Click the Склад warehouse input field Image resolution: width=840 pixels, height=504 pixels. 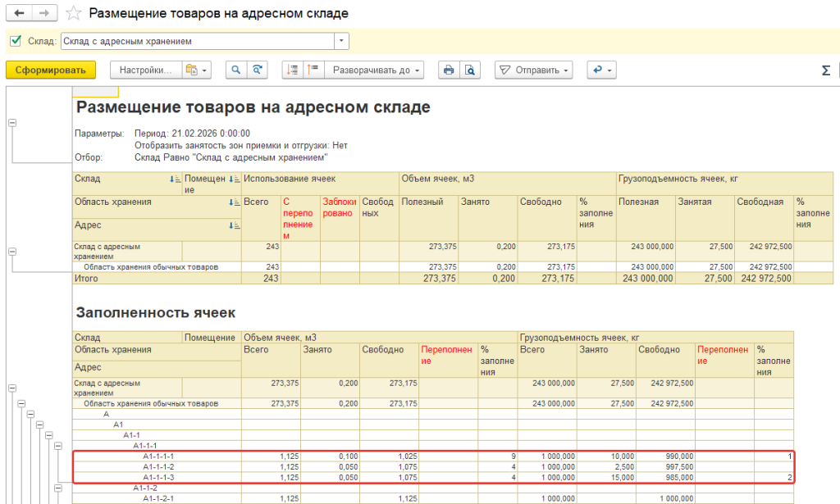tap(197, 41)
